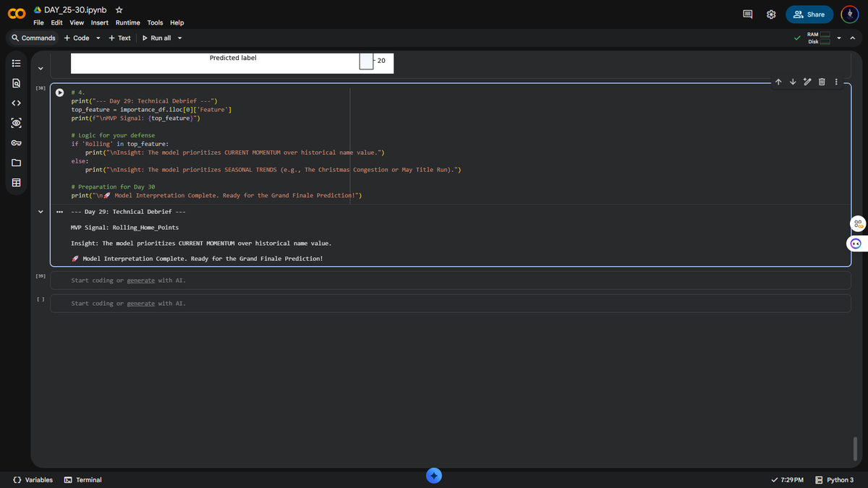
Task: Expand the runtime connection options dropdown
Action: click(x=839, y=38)
